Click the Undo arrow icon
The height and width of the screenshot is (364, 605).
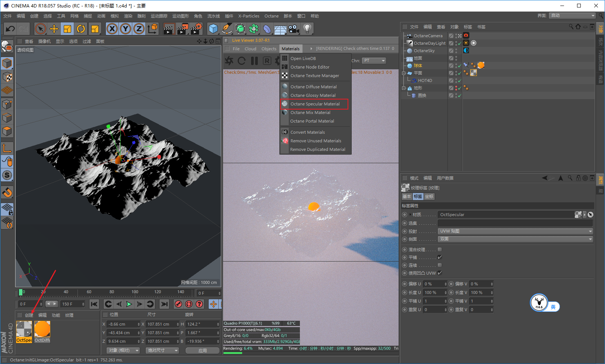click(x=10, y=29)
